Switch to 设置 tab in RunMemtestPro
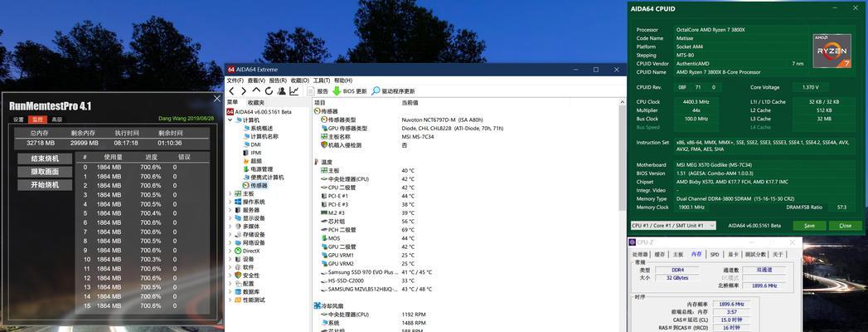This screenshot has width=868, height=332. 19,120
